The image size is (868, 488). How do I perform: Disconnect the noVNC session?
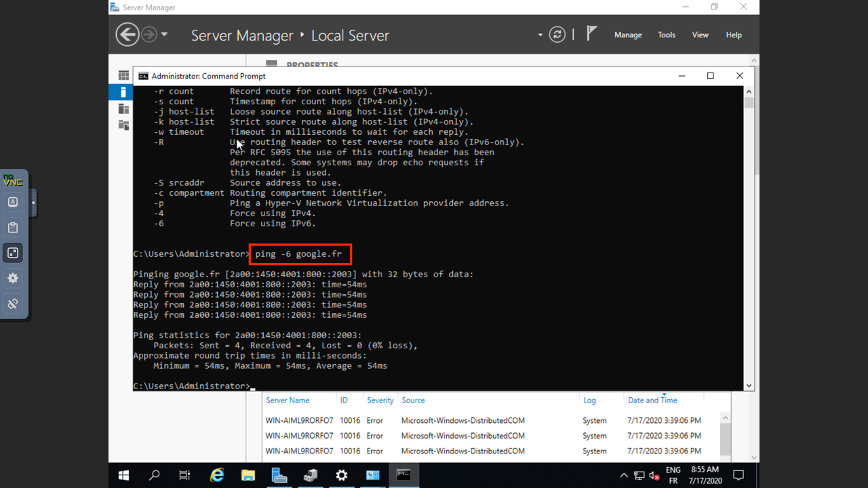click(x=13, y=304)
